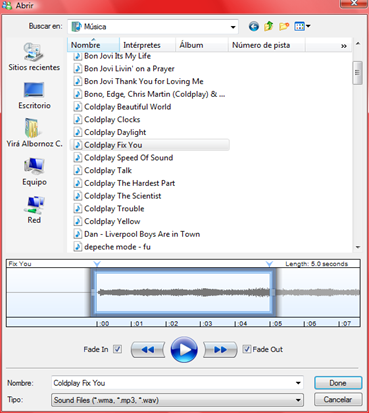Select the Bono, Edge, Chris Martin file
This screenshot has width=369, height=413.
pyautogui.click(x=155, y=94)
